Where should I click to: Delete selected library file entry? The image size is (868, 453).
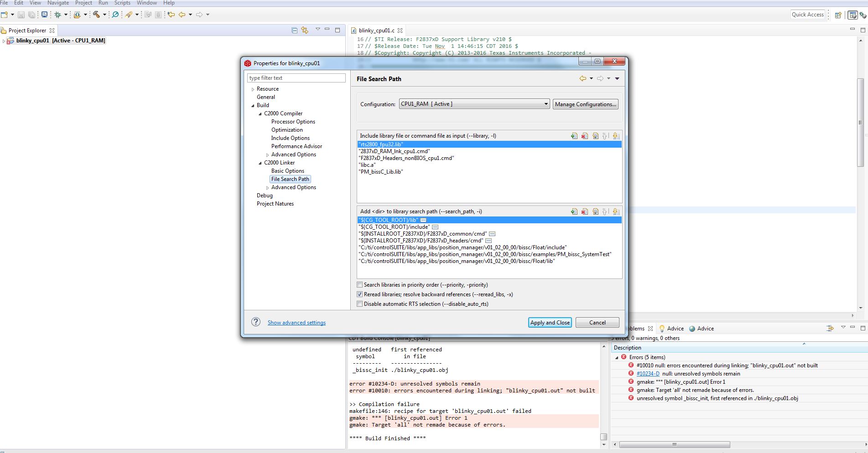[585, 136]
